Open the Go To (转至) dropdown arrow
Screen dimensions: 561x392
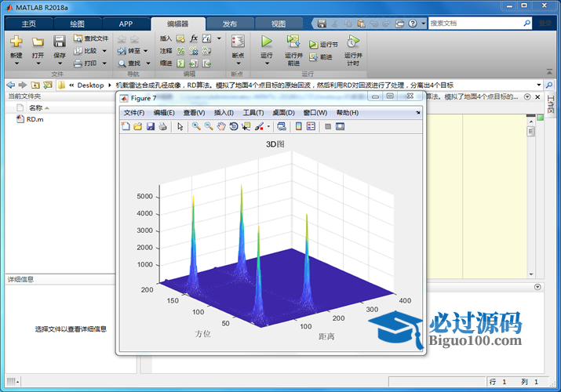point(146,51)
